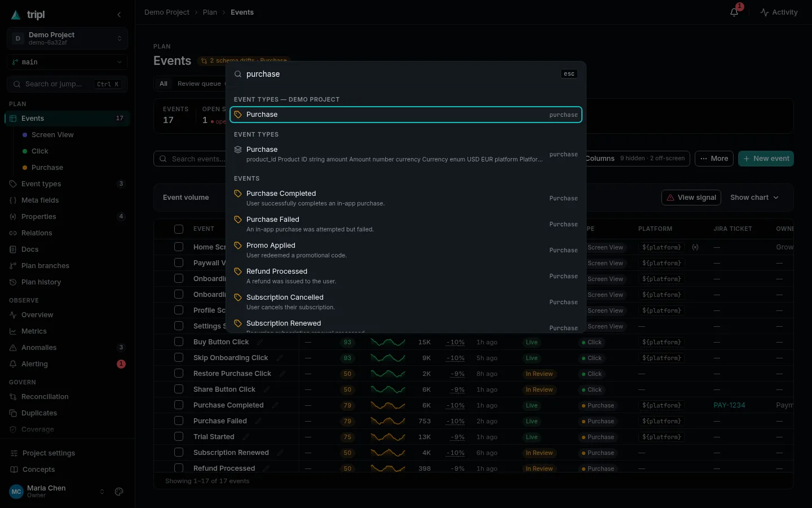The image size is (812, 508).
Task: Click the Plan breadcrumb
Action: [x=210, y=12]
